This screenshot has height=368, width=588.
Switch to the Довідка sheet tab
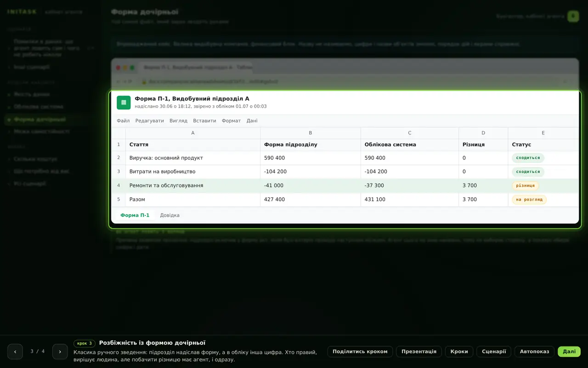coord(170,215)
